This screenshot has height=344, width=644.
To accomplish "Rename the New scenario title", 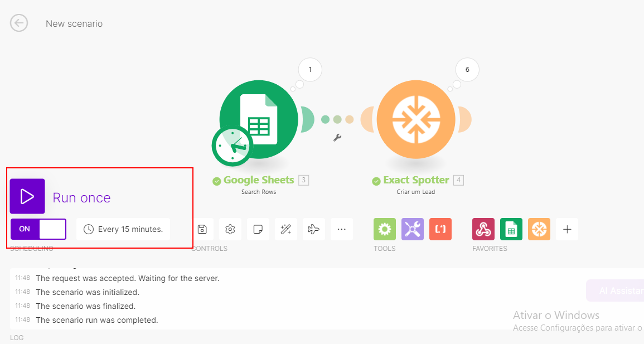I will (x=74, y=23).
